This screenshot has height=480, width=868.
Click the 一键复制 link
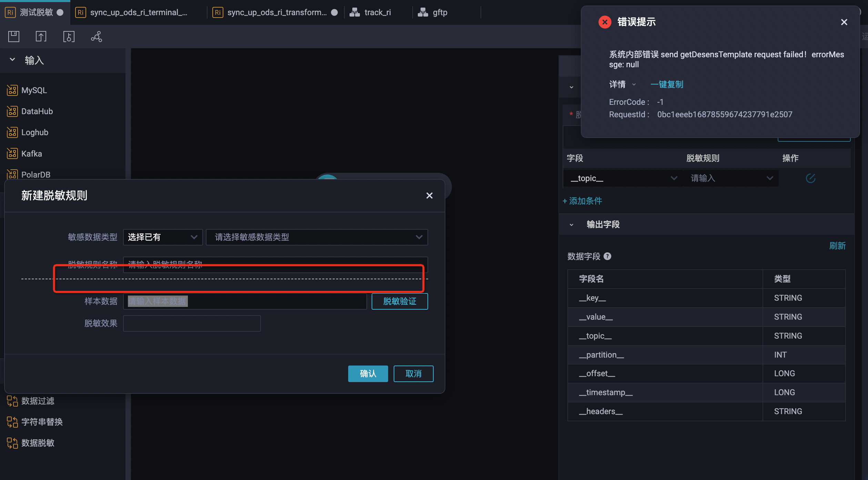point(666,84)
